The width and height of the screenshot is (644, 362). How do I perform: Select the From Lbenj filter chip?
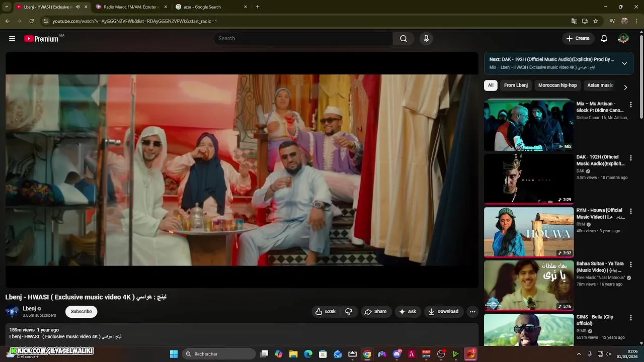click(516, 85)
